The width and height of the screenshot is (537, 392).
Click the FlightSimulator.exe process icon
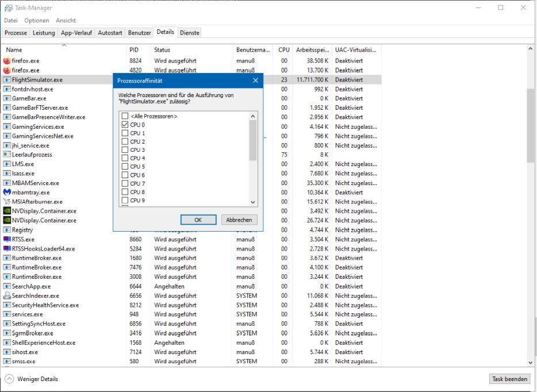point(7,80)
